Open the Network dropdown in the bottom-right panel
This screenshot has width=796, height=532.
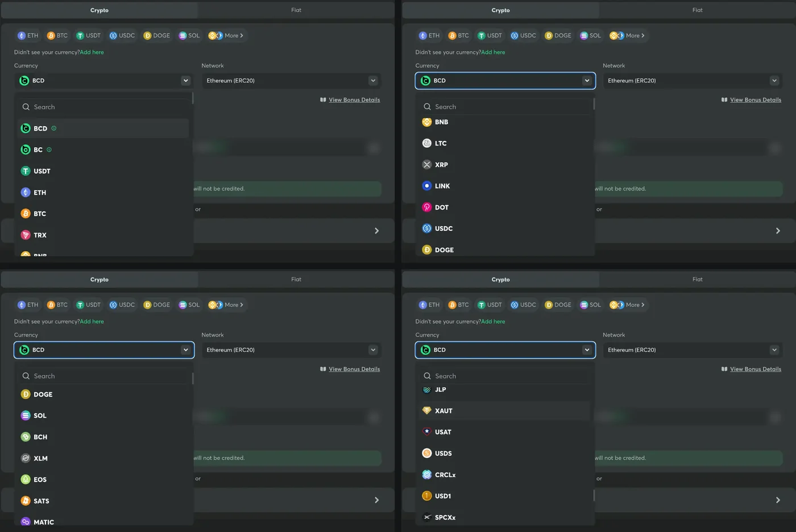693,350
